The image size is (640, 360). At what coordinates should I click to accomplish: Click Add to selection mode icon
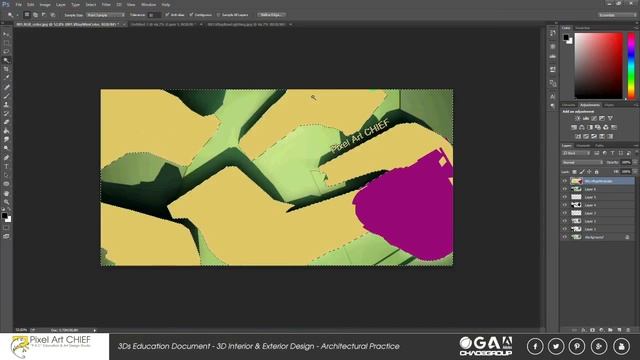click(36, 15)
